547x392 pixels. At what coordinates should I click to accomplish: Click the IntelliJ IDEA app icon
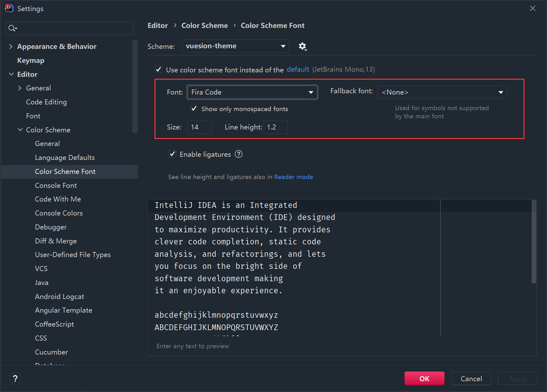coord(9,8)
